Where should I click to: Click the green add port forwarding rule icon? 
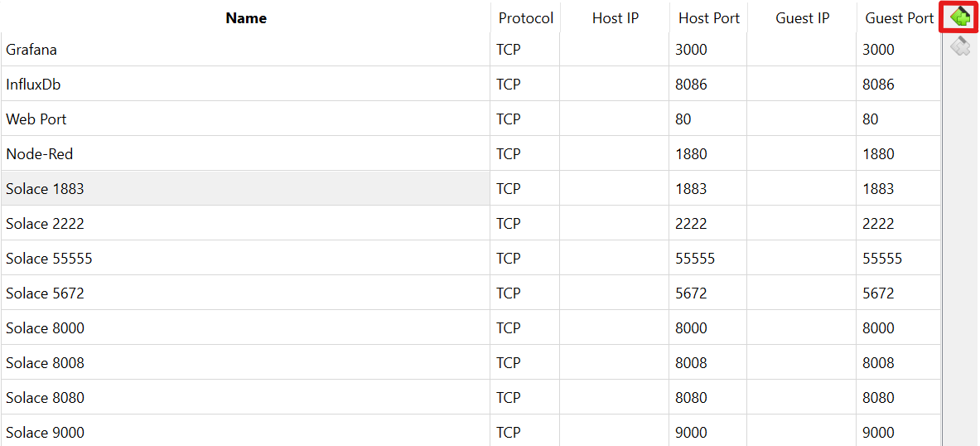960,17
